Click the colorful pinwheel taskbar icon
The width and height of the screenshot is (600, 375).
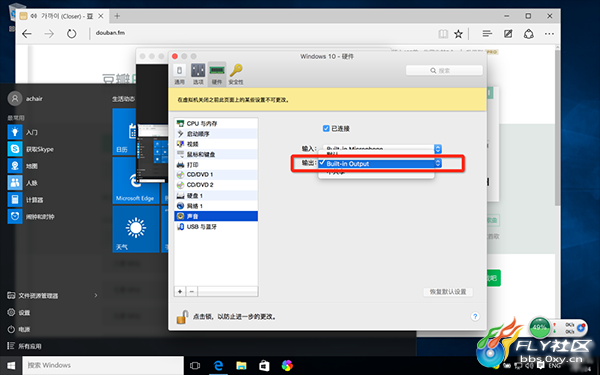[287, 365]
